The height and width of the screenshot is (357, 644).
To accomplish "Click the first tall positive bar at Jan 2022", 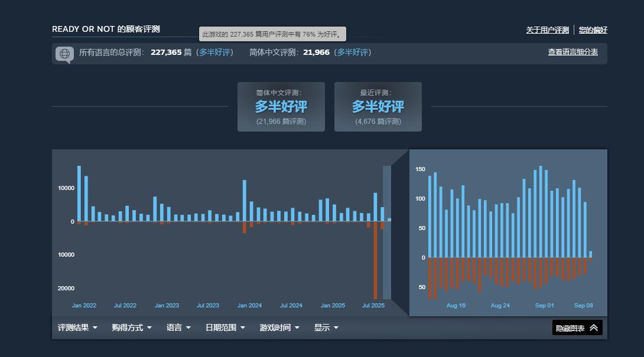I will point(79,194).
